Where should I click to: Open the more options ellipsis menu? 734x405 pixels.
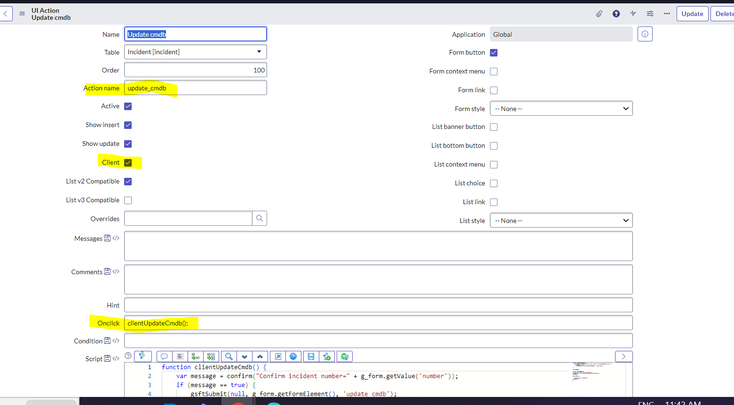(667, 14)
